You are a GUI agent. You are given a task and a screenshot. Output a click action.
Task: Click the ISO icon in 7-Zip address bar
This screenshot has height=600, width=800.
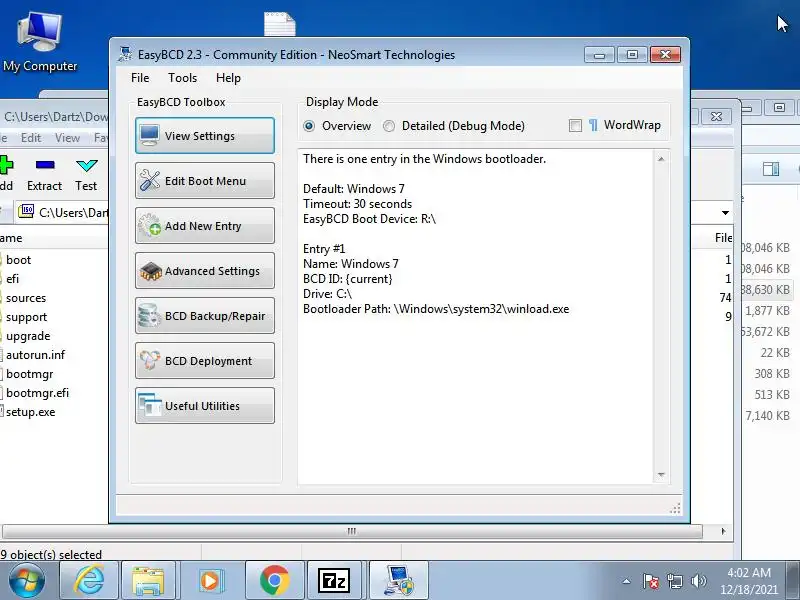point(26,211)
